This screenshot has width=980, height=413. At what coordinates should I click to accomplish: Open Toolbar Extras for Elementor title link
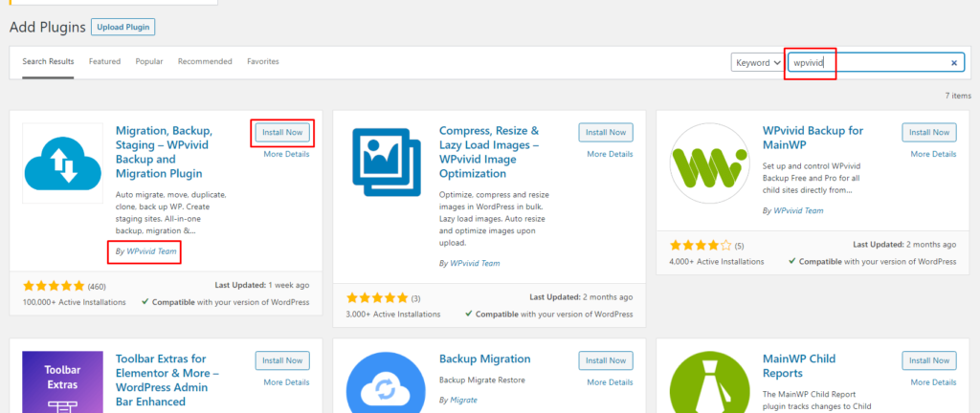[167, 380]
